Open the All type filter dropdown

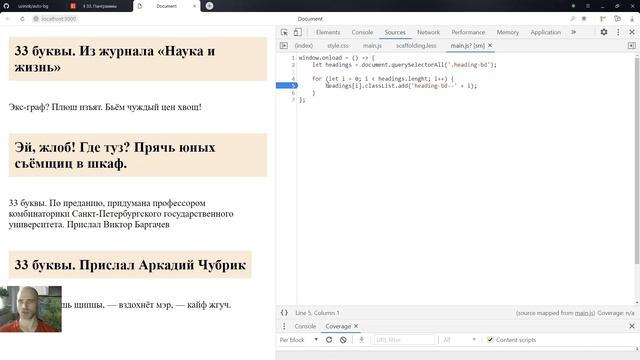click(460, 340)
